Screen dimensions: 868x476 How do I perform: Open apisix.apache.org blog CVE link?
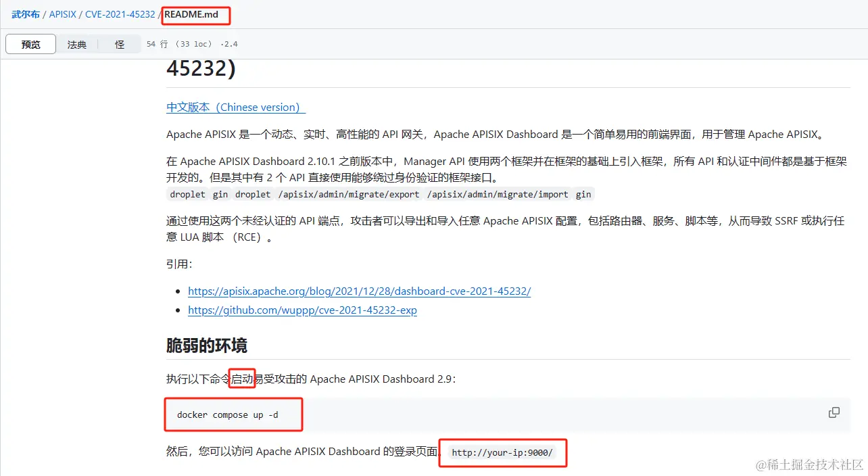[360, 291]
